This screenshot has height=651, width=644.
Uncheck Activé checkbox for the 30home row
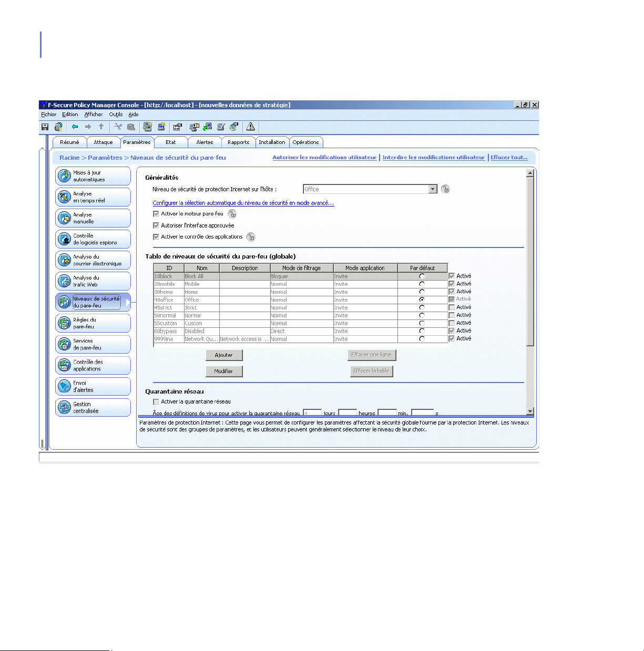452,292
